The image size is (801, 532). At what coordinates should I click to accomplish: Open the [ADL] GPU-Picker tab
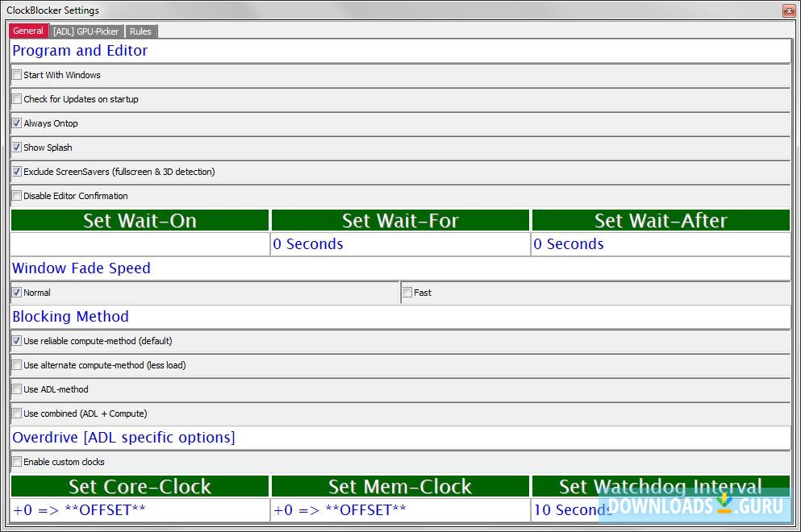tap(86, 31)
